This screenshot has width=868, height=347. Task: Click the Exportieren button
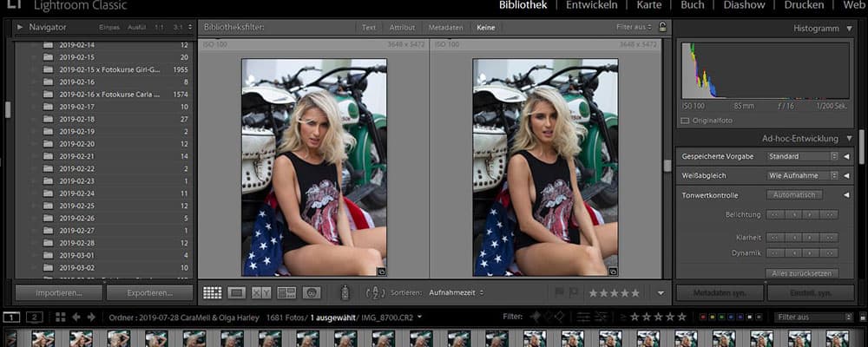pos(149,293)
